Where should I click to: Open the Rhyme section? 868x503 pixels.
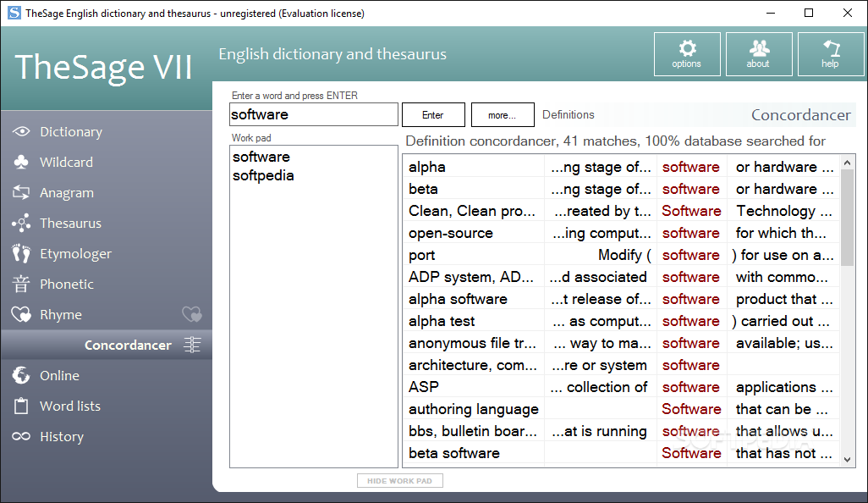click(61, 315)
